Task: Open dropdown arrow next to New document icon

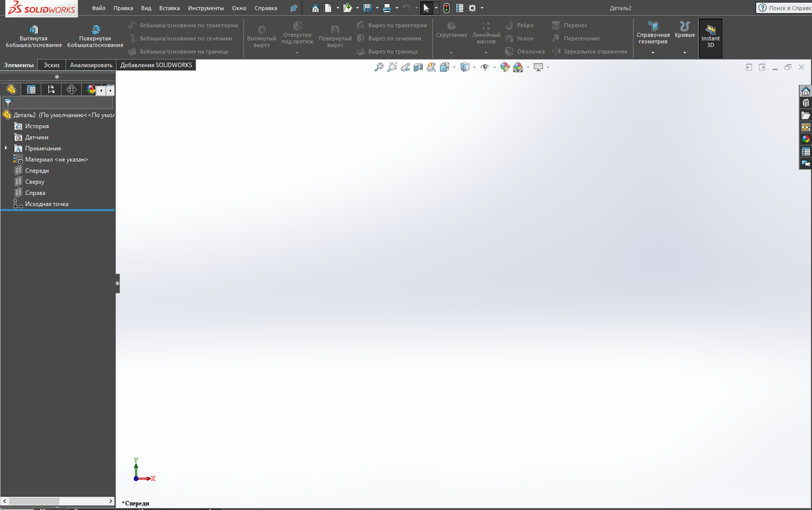Action: pos(337,8)
